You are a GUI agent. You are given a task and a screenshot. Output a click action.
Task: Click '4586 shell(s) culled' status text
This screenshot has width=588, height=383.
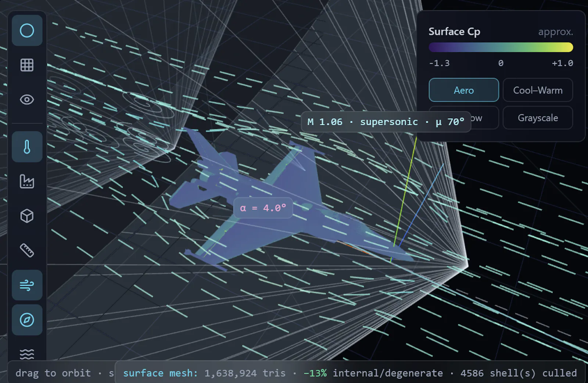point(519,373)
